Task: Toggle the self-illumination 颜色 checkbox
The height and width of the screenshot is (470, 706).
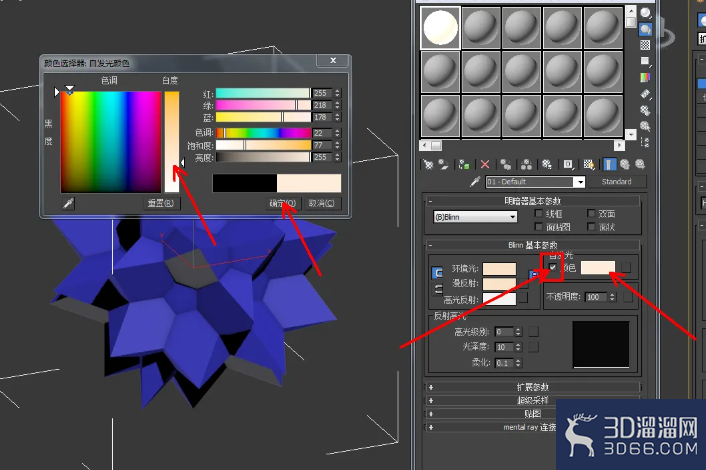Action: [552, 267]
